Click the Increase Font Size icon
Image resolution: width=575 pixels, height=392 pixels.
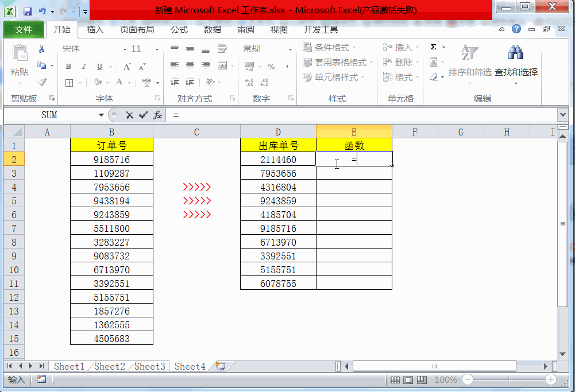coord(127,67)
